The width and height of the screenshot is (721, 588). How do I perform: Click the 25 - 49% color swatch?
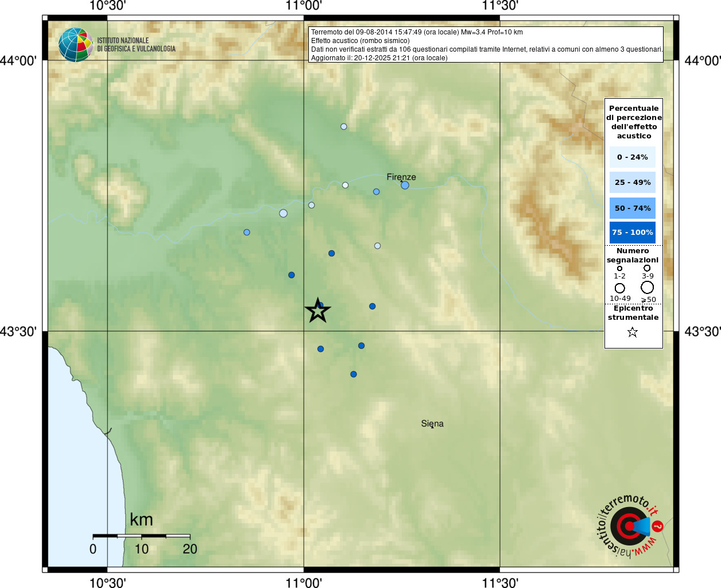pos(633,182)
